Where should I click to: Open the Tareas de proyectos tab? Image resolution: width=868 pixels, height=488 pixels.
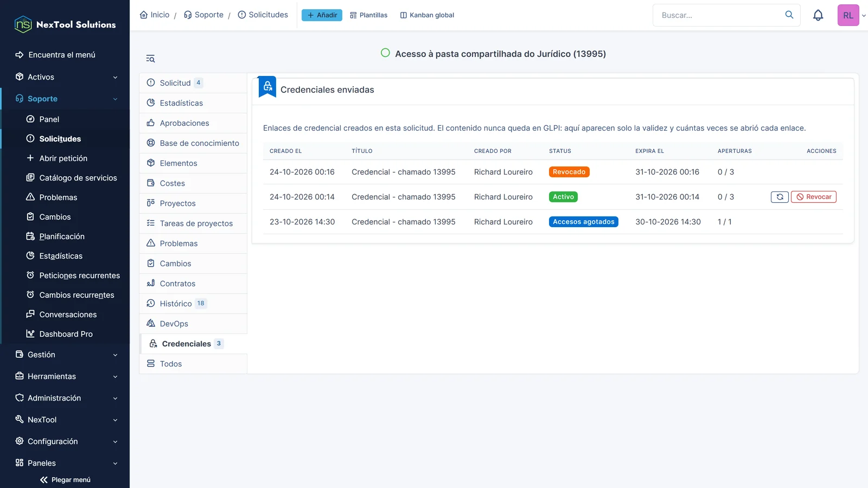(x=193, y=223)
